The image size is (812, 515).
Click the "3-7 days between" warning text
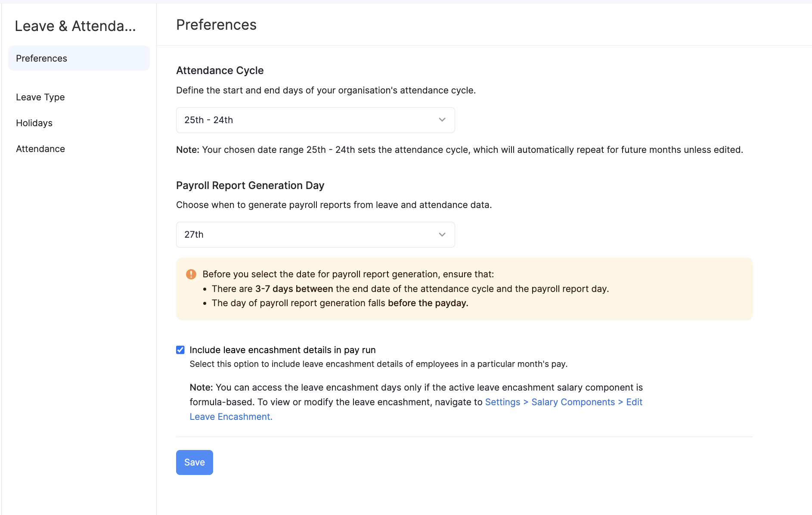coord(294,289)
